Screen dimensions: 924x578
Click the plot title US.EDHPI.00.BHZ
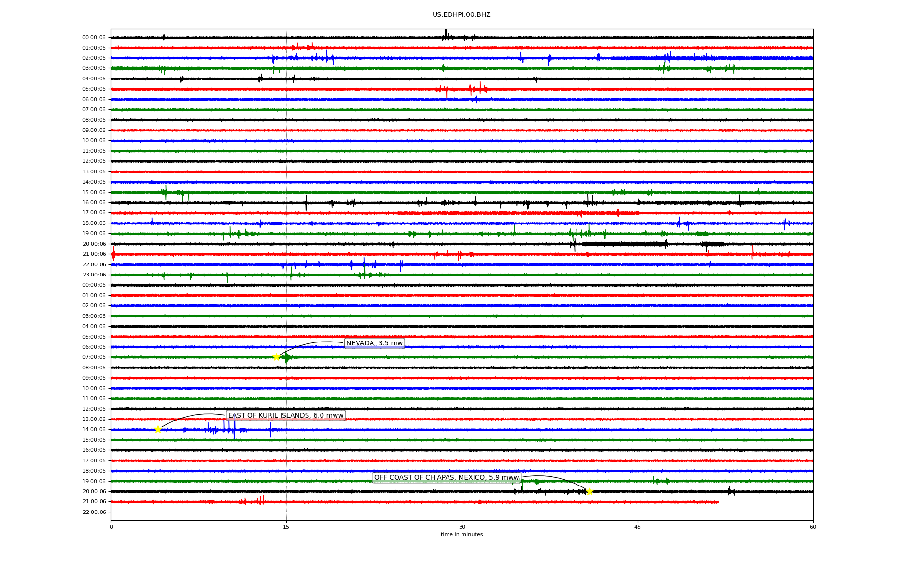pyautogui.click(x=462, y=15)
